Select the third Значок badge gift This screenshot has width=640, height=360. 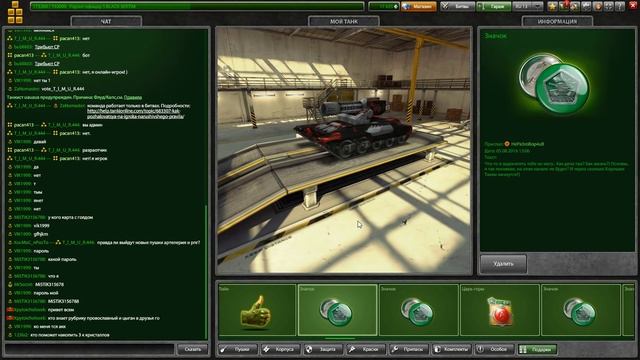click(x=418, y=310)
